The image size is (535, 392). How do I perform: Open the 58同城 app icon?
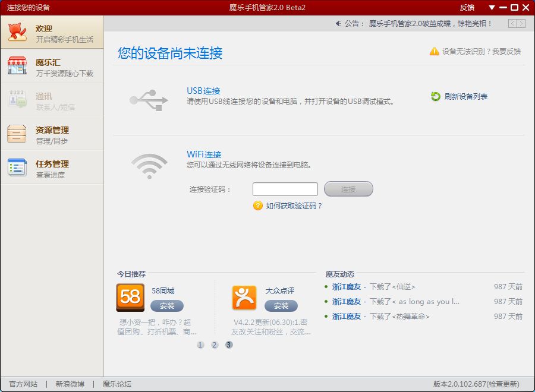coord(130,297)
